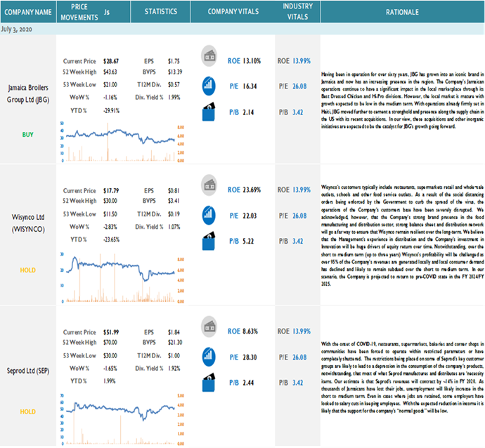The image size is (485, 448).
Task: Click Seprod company P/B 2.44
Action: pyautogui.click(x=248, y=383)
